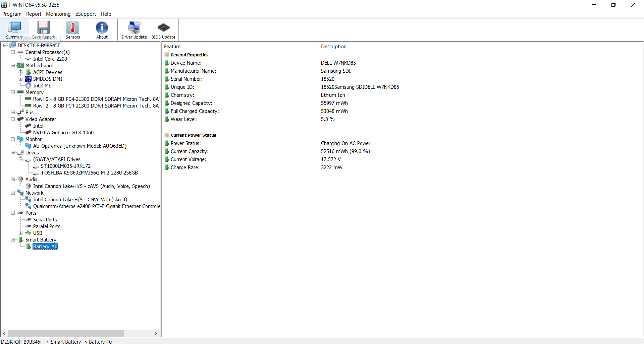Open the Monitoring menu
The width and height of the screenshot is (644, 344).
pos(58,14)
